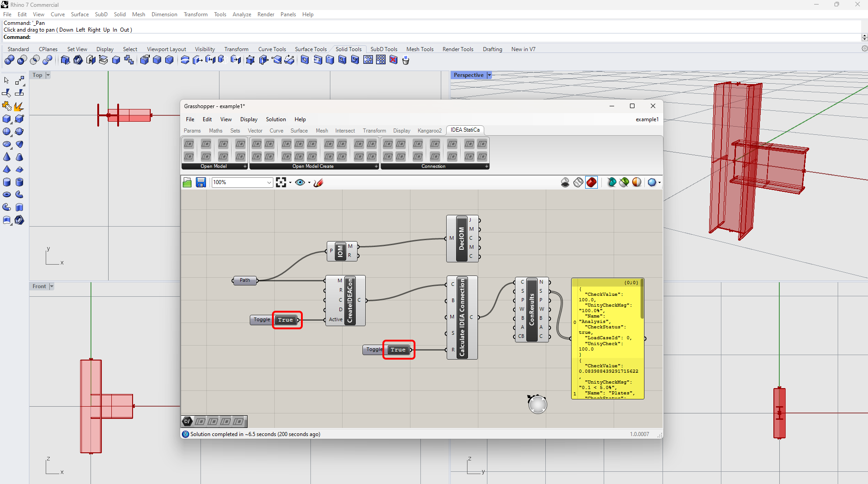Switch to the Kangaroo2 component tab
This screenshot has width=868, height=484.
tap(429, 131)
